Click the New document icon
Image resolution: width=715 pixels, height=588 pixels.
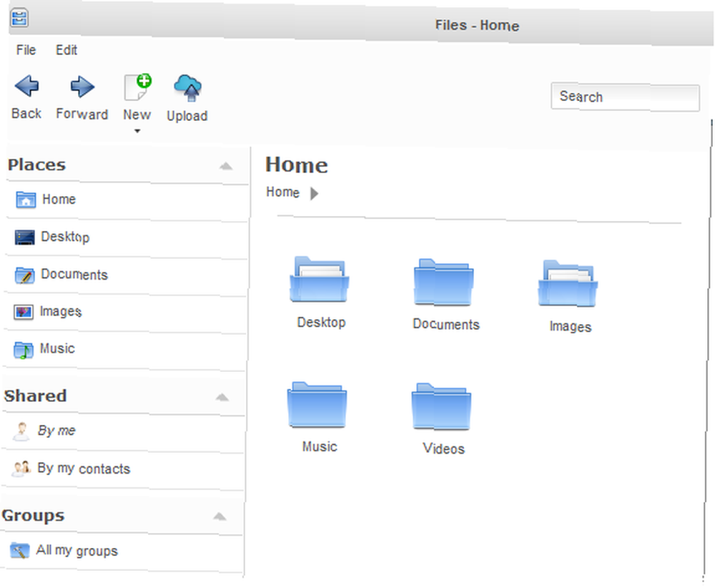137,87
